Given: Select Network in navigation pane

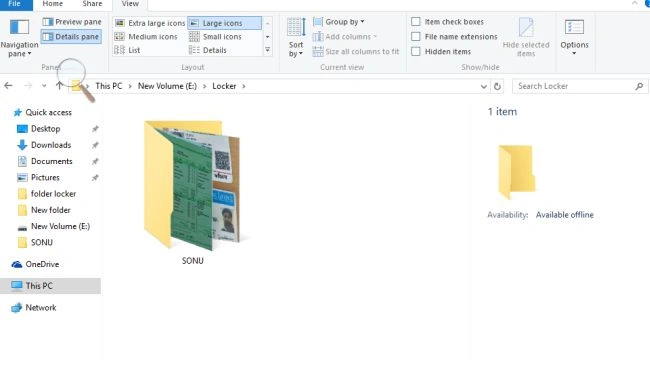Looking at the screenshot, I should tap(41, 308).
